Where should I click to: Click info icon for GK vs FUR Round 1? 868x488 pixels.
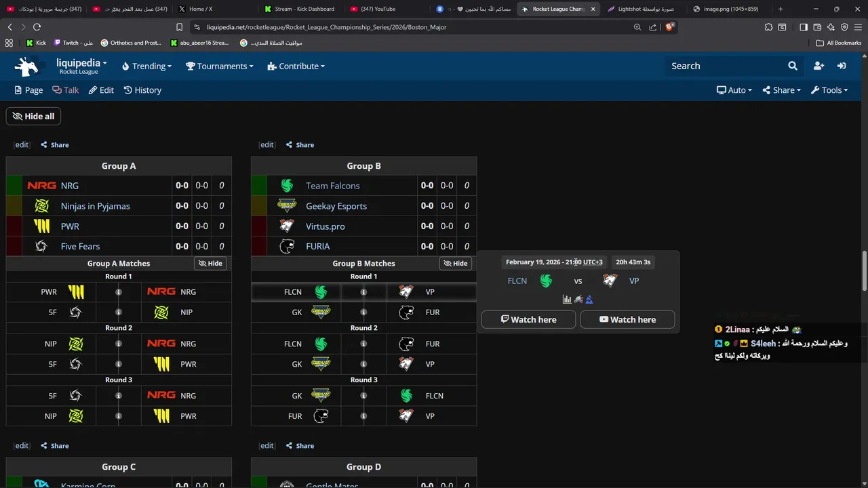[x=363, y=312]
